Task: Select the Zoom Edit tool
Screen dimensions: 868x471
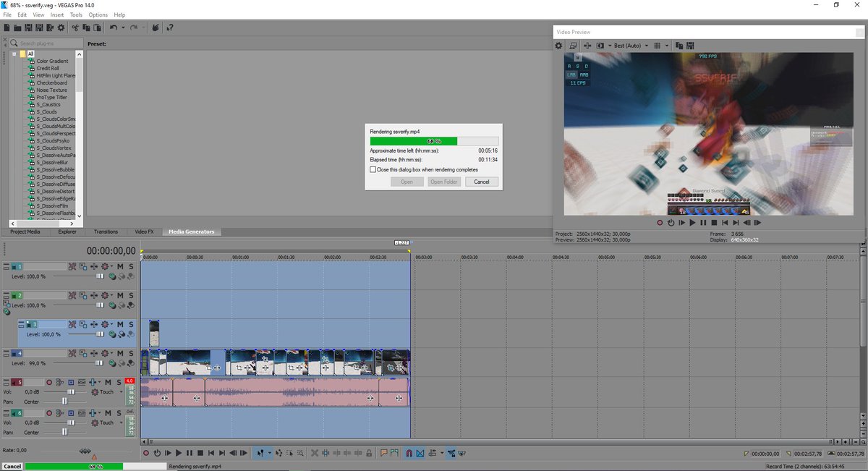Action: point(300,453)
